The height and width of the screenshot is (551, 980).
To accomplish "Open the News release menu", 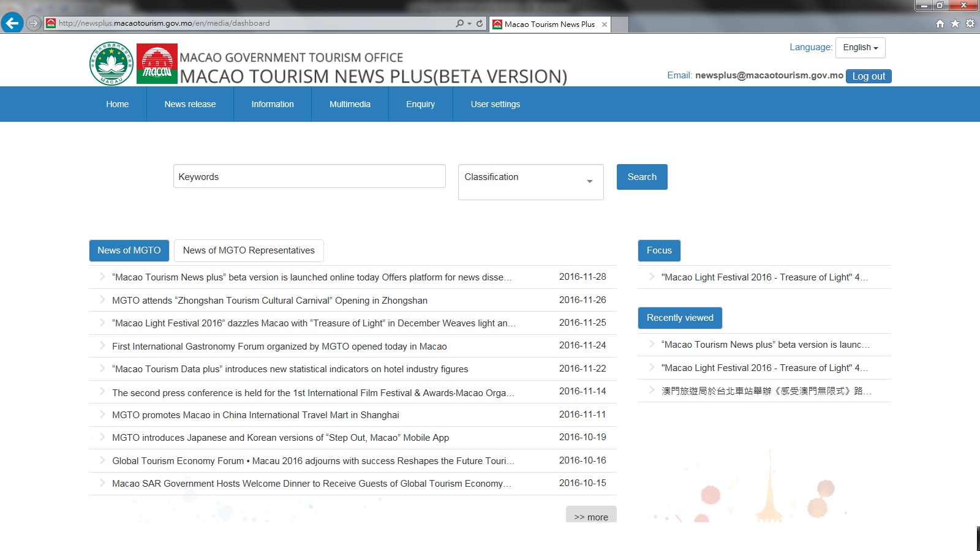I will [190, 104].
